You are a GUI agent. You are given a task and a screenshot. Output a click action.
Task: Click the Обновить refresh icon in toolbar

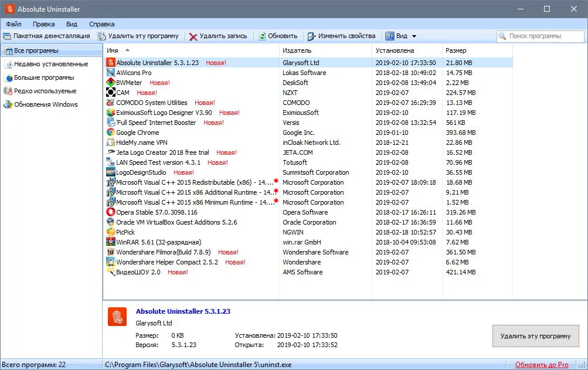click(x=262, y=36)
